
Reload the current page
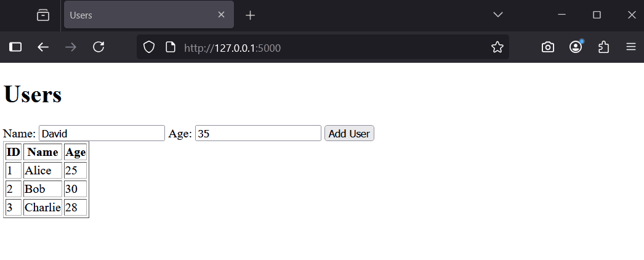[x=99, y=47]
